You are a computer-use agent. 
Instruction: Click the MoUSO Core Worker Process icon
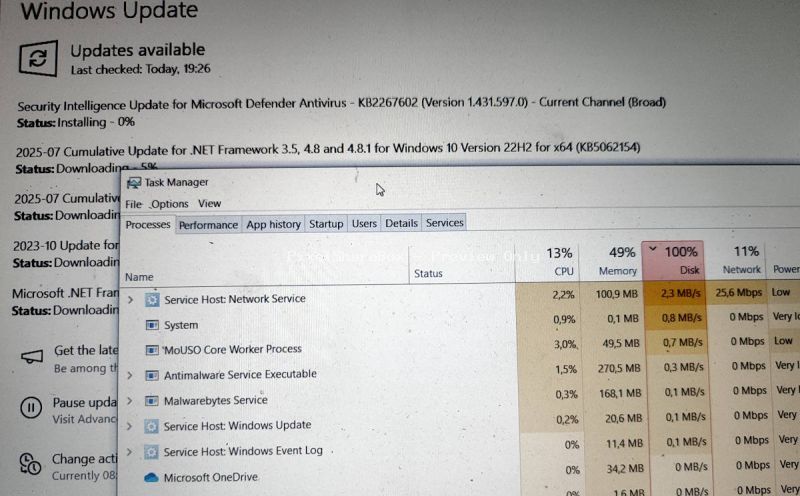tap(152, 350)
